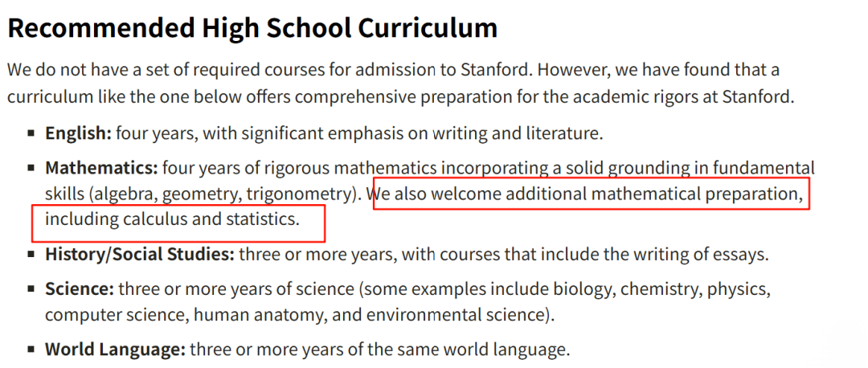Click the bullet marker before Science
The image size is (868, 368).
(31, 289)
